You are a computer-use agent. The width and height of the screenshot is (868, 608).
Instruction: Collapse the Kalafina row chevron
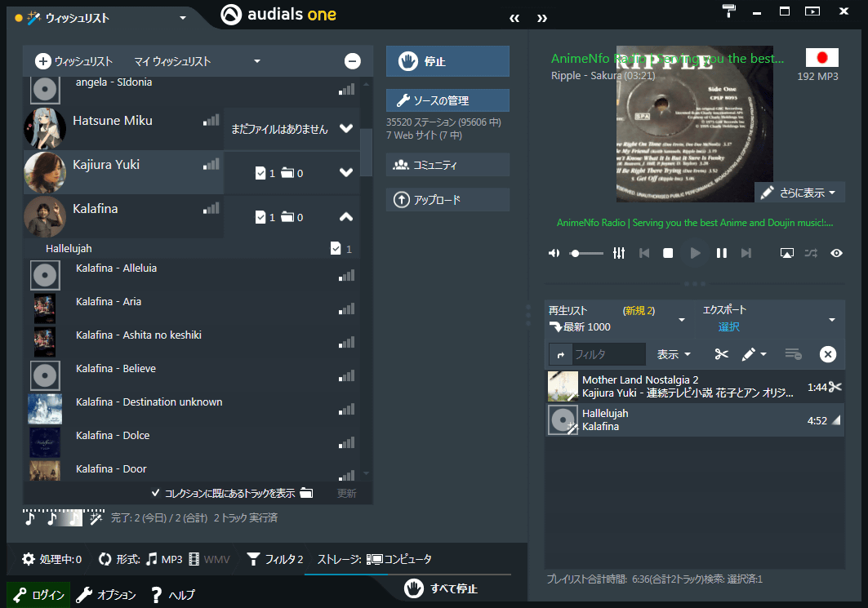pos(346,217)
